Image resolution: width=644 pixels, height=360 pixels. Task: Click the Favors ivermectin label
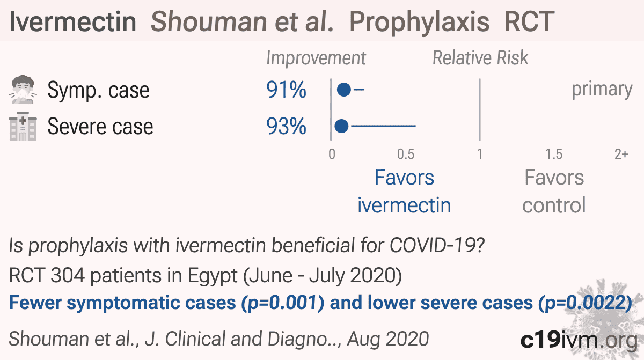pos(404,191)
